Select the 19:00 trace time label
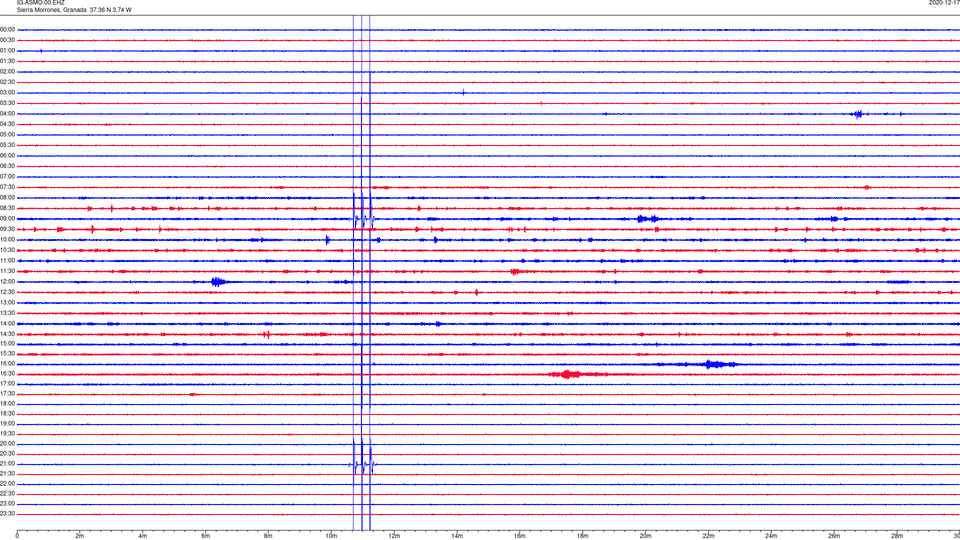 coord(7,424)
